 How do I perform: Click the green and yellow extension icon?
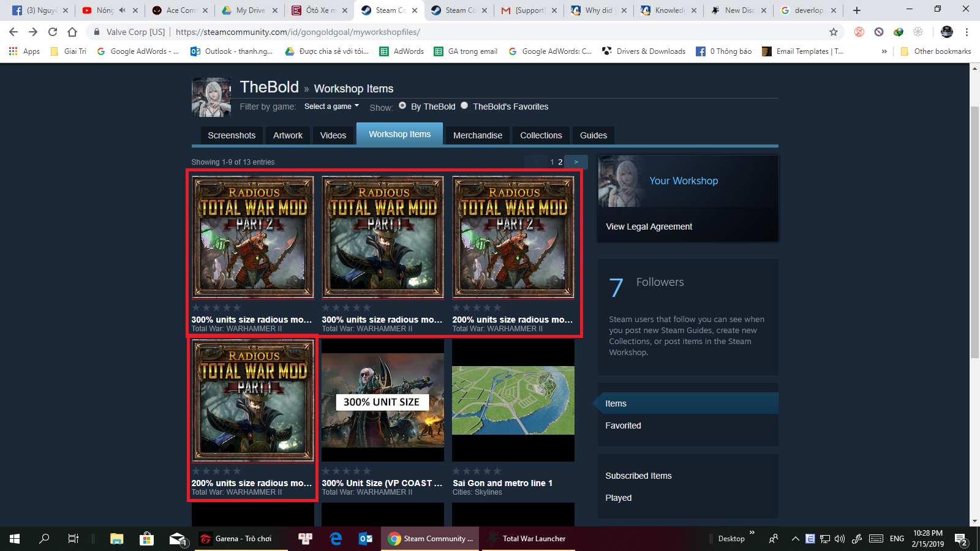coord(899,32)
